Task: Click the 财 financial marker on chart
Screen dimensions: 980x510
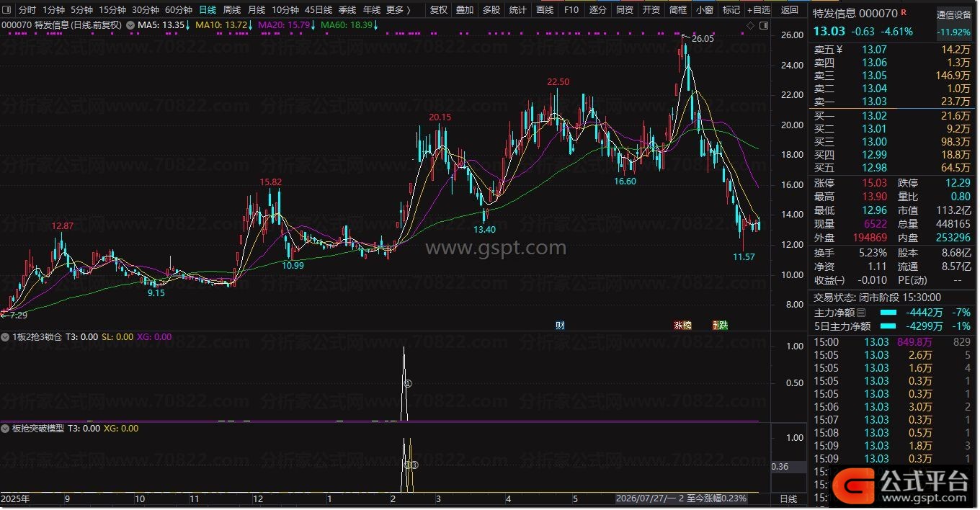Action: pyautogui.click(x=560, y=326)
